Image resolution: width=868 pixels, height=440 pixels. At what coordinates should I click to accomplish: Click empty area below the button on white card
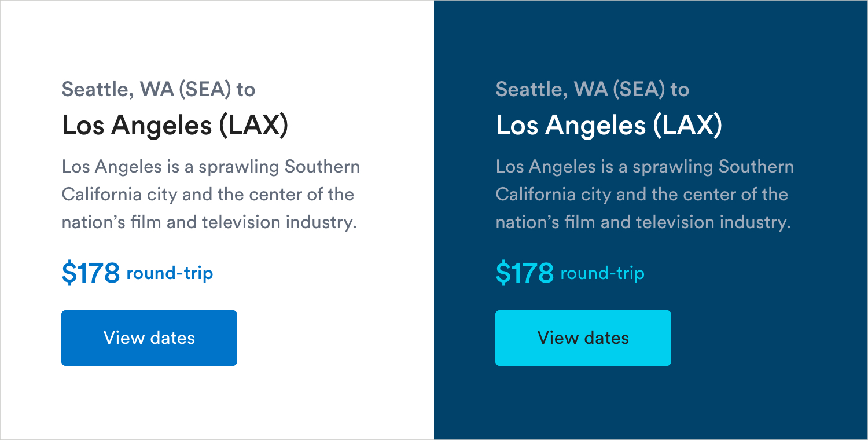tap(217, 402)
